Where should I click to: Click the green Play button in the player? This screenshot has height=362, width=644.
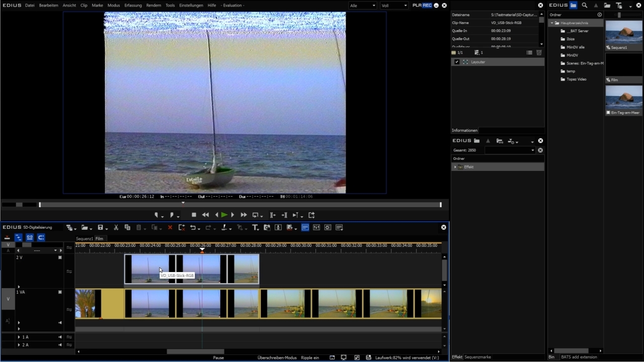tap(224, 215)
